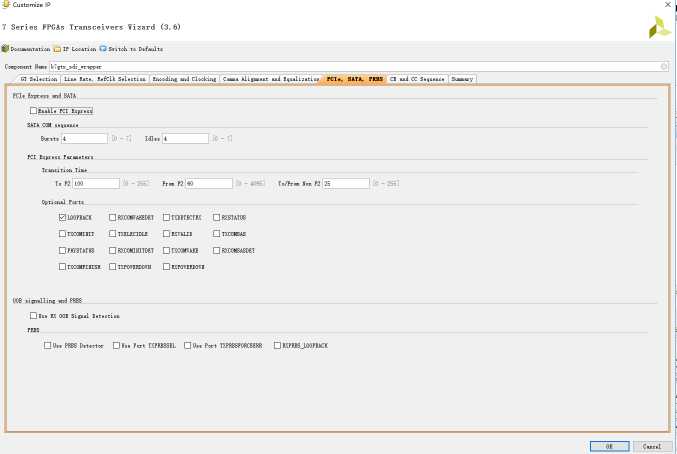Click the 'OOB signalling and PRBS' heading
The width and height of the screenshot is (677, 454).
pos(47,300)
